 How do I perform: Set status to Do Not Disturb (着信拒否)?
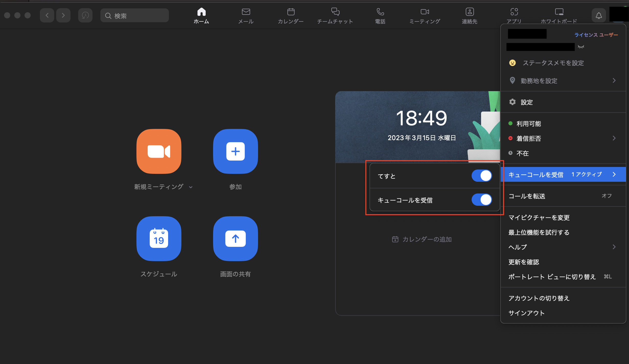563,138
